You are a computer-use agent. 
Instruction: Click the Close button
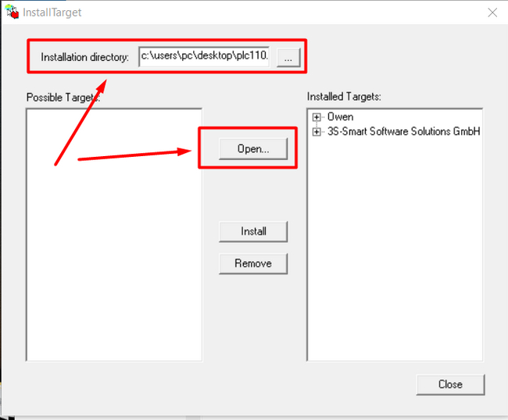450,384
